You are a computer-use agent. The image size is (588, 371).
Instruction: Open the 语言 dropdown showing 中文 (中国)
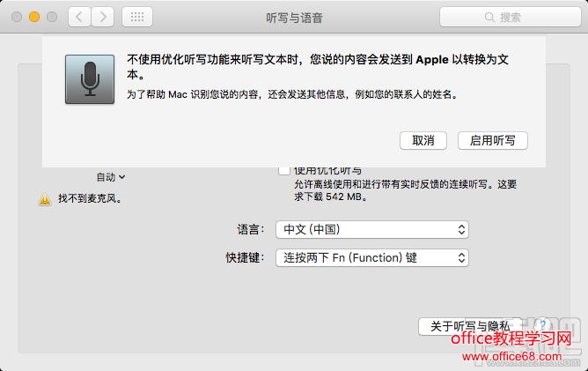click(372, 229)
